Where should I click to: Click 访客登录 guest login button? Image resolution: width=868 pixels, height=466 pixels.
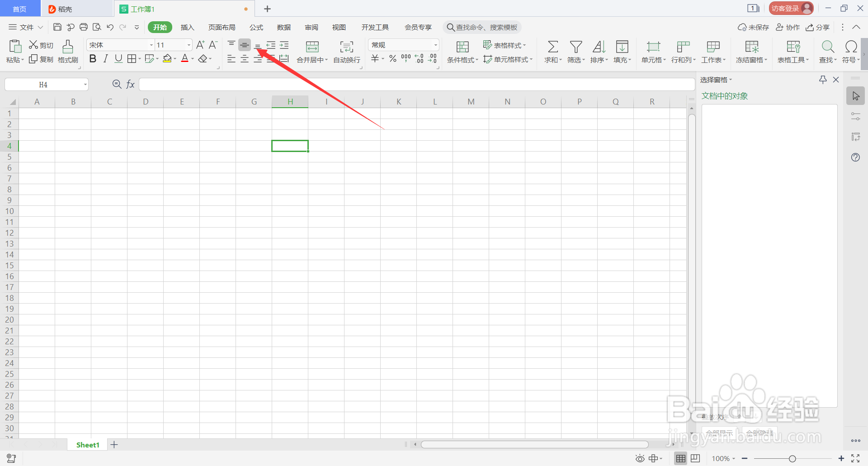[x=791, y=8]
